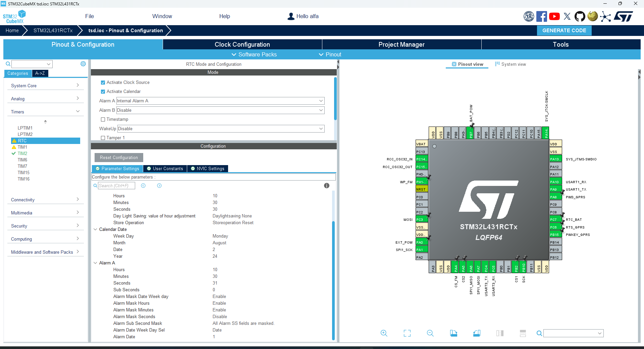The width and height of the screenshot is (644, 349).
Task: Open the GitHub icon link
Action: pos(580,16)
